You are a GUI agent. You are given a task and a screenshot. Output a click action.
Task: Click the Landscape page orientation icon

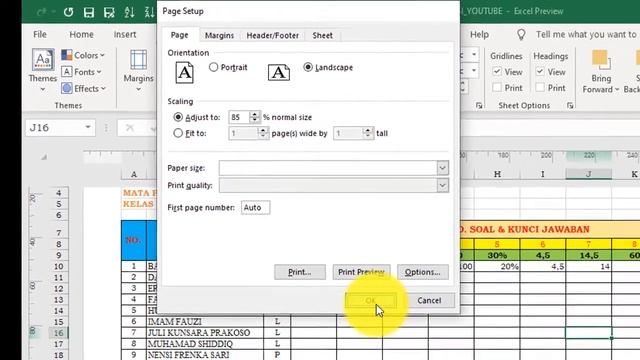point(279,72)
